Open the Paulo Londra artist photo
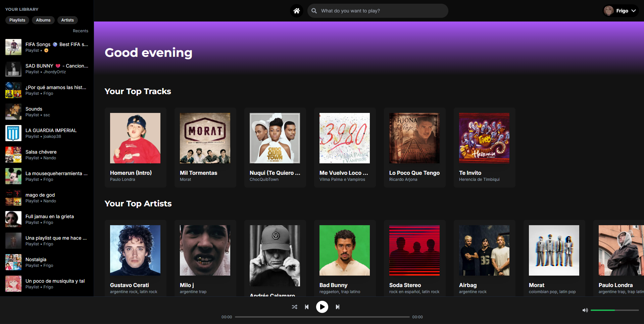Screen dimensions: 644x324 tap(621, 250)
